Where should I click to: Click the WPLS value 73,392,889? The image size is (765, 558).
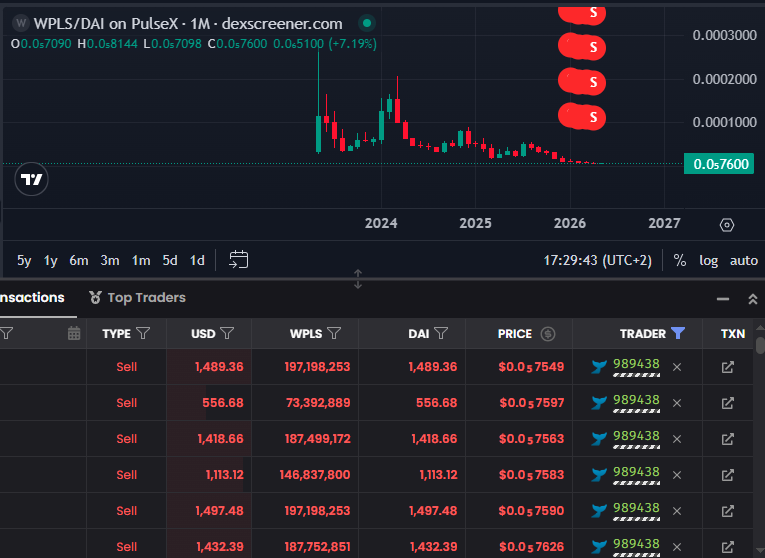click(318, 403)
